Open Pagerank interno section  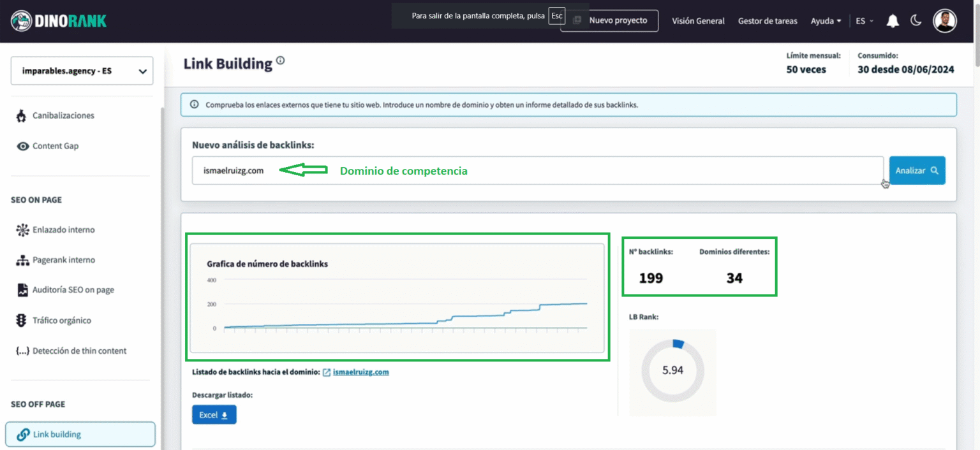tap(64, 260)
